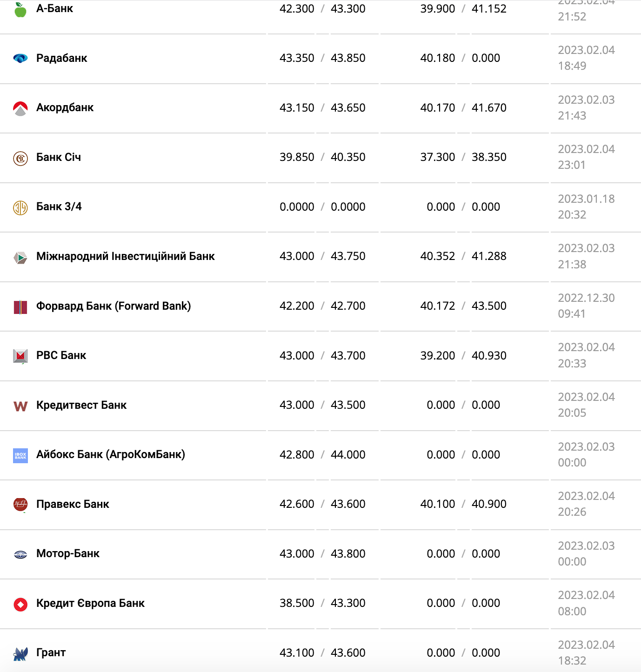Screen dimensions: 641x672
Task: Open the Мотор-Банк bank name link
Action: click(x=68, y=553)
